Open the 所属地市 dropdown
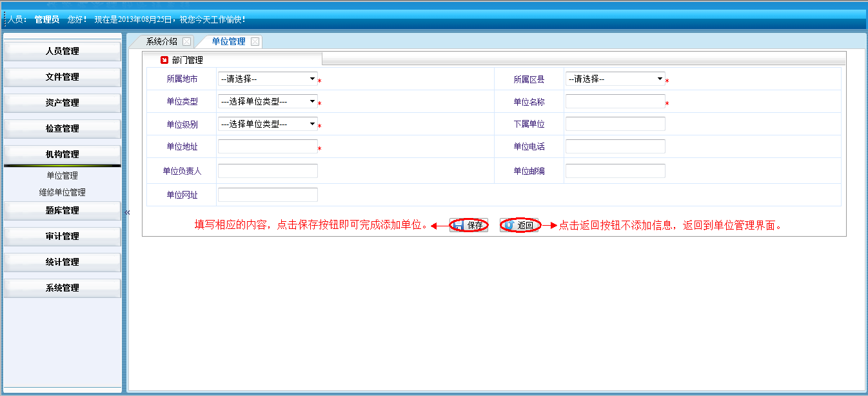The width and height of the screenshot is (868, 396). tap(268, 79)
